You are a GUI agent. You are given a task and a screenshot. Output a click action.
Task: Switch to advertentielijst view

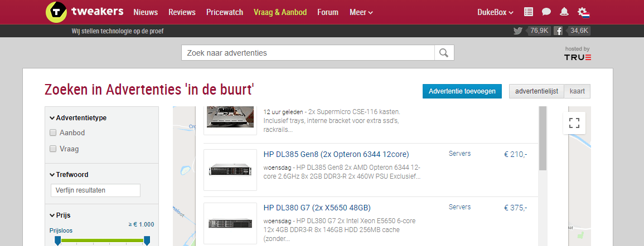click(x=537, y=91)
